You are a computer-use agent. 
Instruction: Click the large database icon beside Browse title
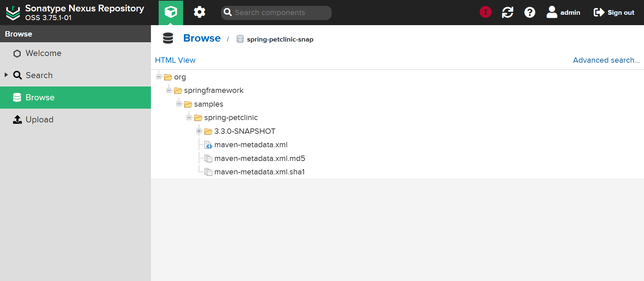[168, 38]
